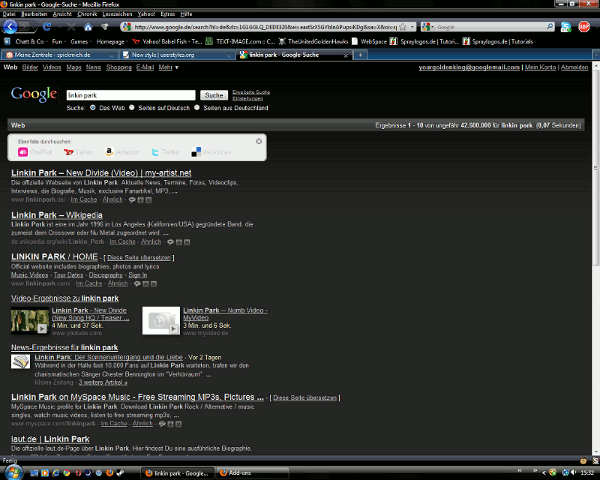This screenshot has width=600, height=480.
Task: Switch to 'New style | userstyles.org' tab
Action: [177, 55]
